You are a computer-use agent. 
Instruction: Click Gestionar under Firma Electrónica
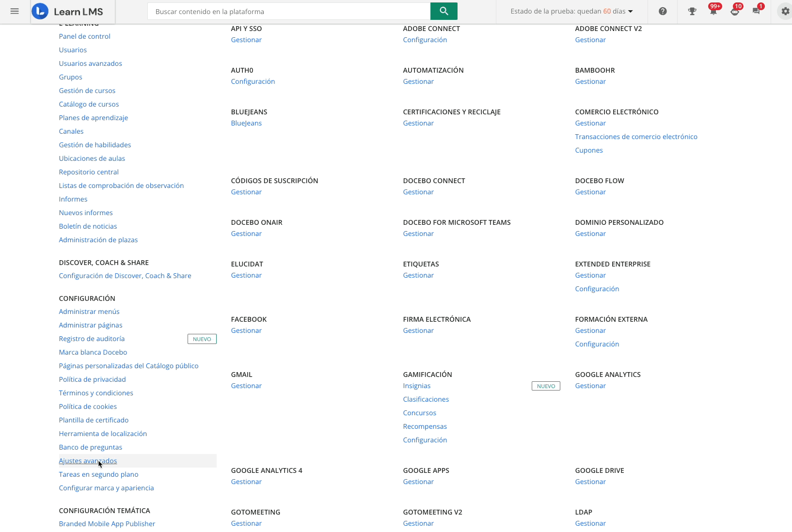tap(418, 330)
